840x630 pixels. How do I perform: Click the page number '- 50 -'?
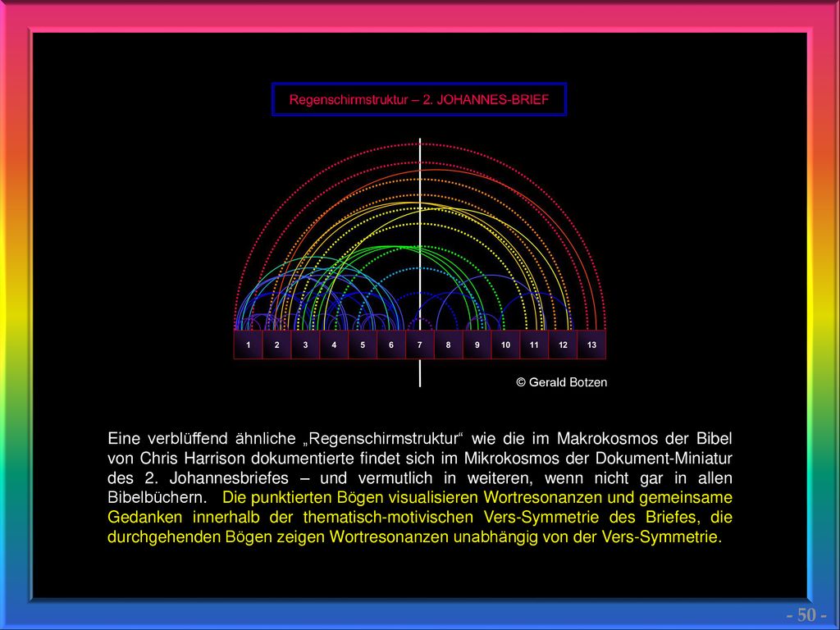click(806, 614)
